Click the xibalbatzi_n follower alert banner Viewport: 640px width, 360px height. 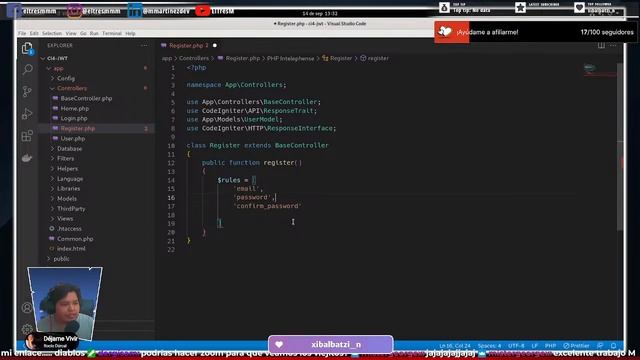coord(331,344)
